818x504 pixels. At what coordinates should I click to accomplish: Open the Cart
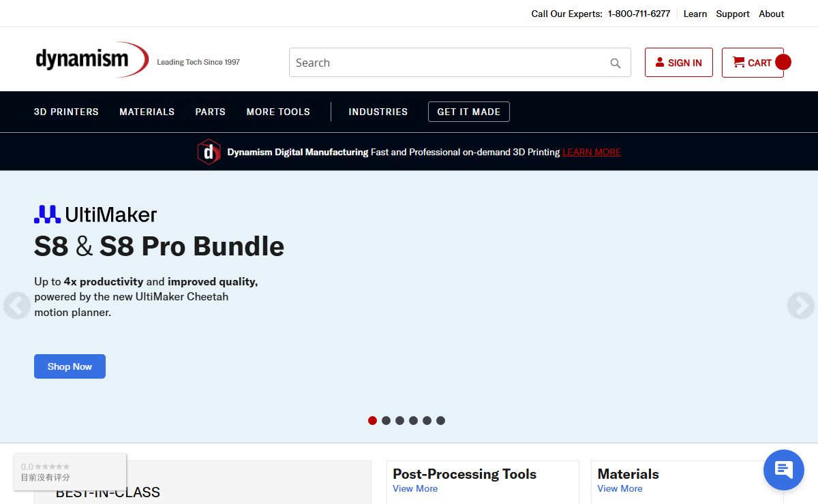[753, 63]
